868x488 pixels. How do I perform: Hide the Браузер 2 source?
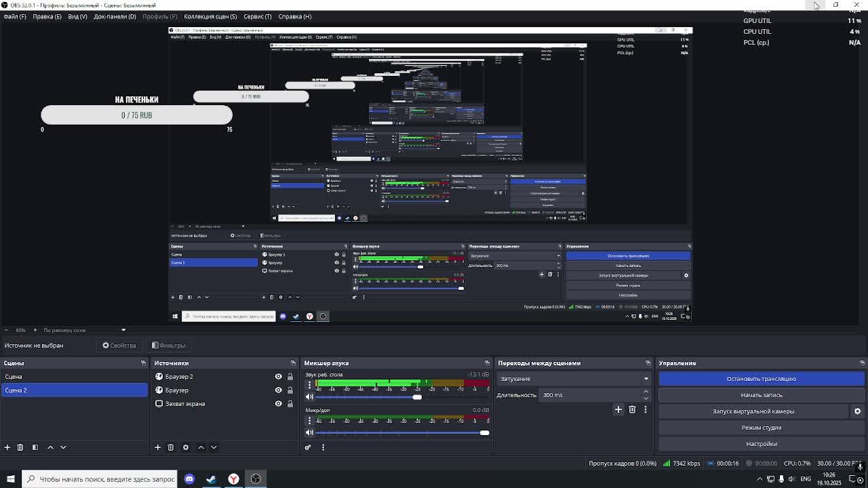(x=278, y=377)
